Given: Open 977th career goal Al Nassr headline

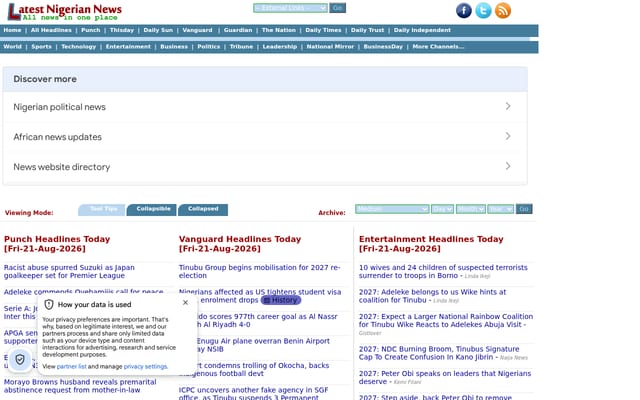Looking at the screenshot, I should point(267,320).
